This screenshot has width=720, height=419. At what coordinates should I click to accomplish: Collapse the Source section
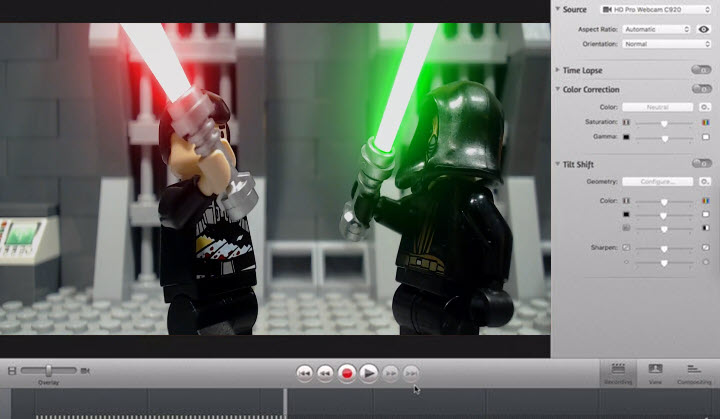(x=558, y=9)
